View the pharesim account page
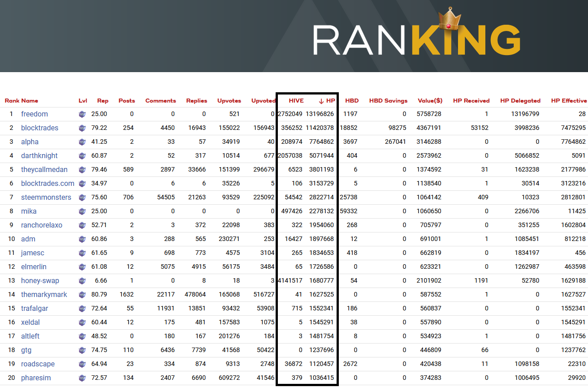This screenshot has width=588, height=387. [x=36, y=378]
